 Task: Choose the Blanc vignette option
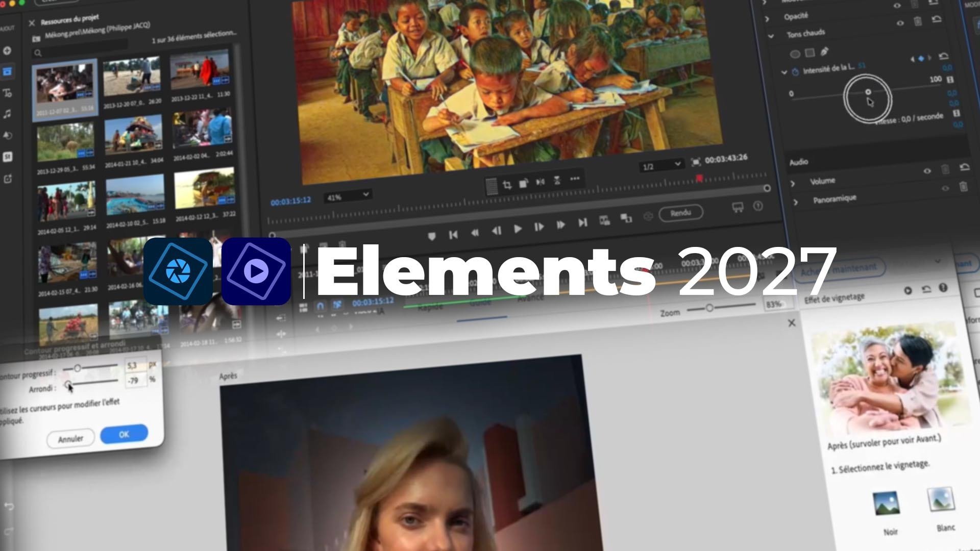pyautogui.click(x=941, y=499)
